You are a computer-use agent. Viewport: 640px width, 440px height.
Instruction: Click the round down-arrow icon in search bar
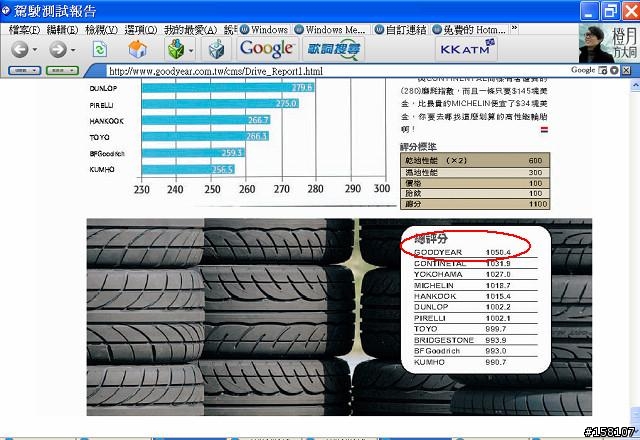tap(614, 70)
